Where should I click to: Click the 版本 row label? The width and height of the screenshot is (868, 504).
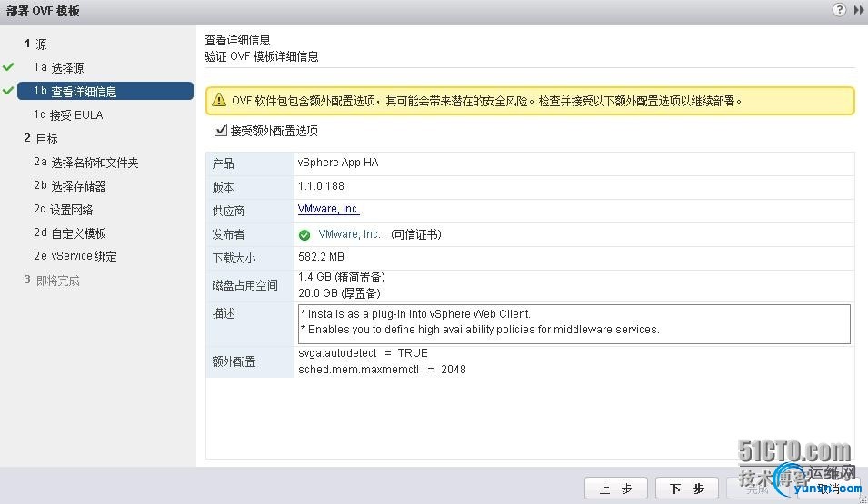[x=223, y=187]
